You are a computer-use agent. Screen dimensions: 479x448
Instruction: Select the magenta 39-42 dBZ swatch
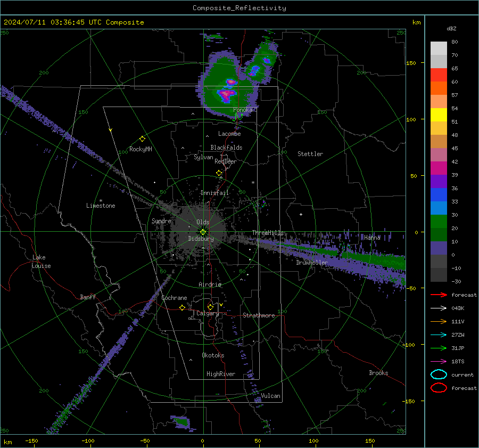[x=439, y=168]
